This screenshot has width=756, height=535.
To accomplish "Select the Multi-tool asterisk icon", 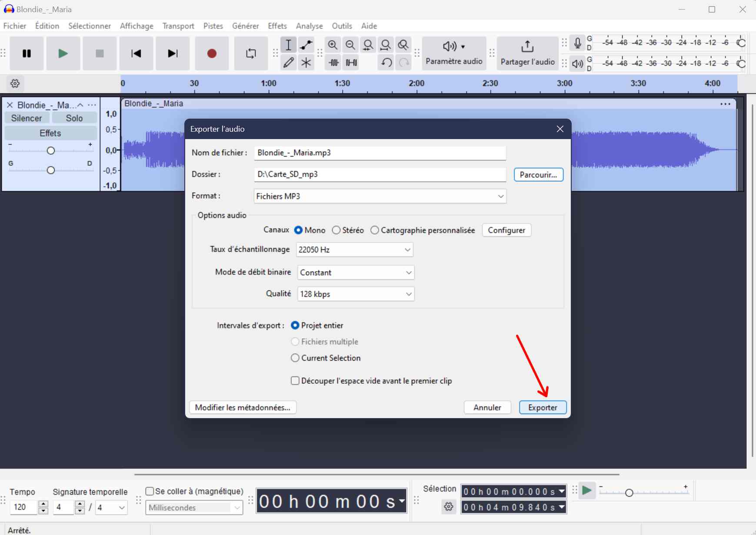I will (x=306, y=63).
